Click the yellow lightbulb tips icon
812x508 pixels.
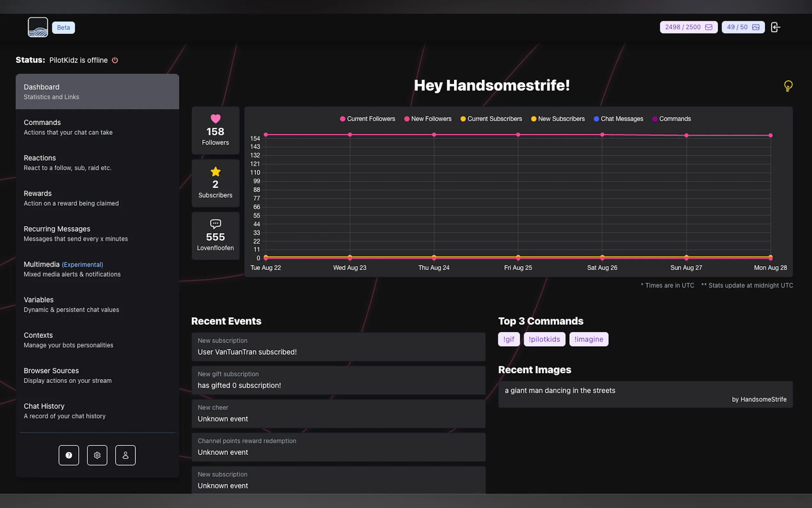788,86
